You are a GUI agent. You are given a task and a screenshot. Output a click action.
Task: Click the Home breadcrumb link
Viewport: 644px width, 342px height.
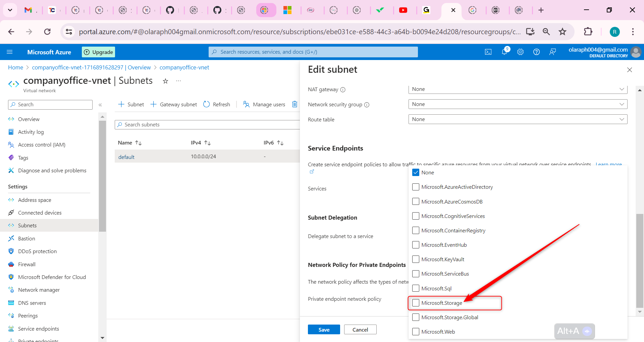pos(15,67)
